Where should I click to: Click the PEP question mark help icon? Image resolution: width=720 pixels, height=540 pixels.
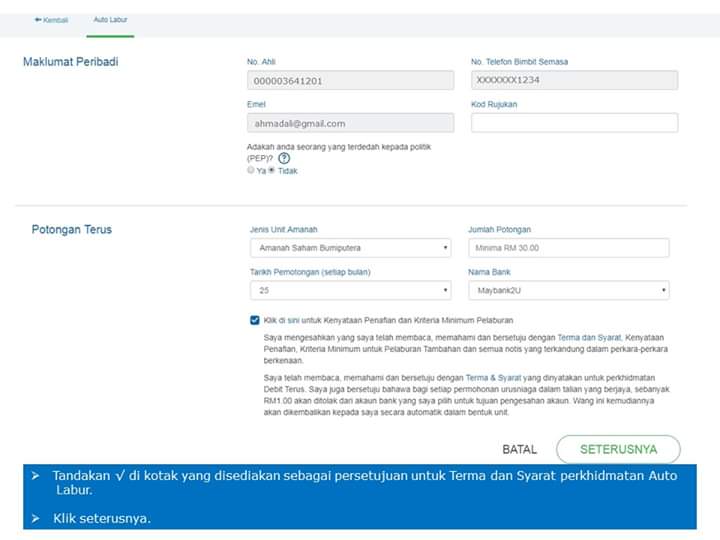pos(284,158)
